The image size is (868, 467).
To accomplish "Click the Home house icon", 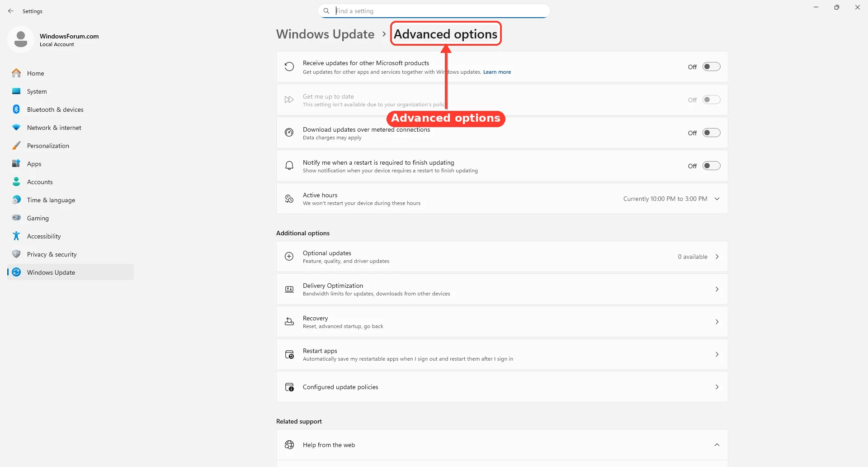I will pyautogui.click(x=16, y=73).
